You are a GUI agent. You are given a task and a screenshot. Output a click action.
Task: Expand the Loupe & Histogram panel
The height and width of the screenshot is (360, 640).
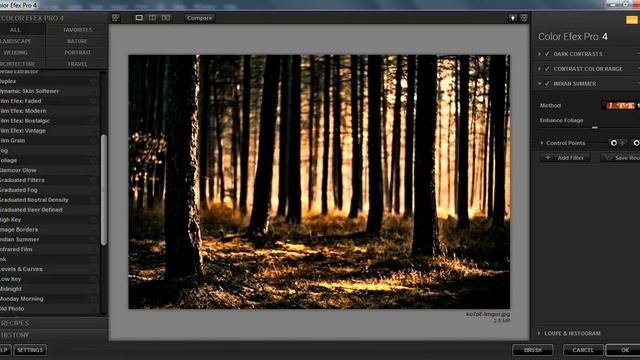[x=539, y=333]
